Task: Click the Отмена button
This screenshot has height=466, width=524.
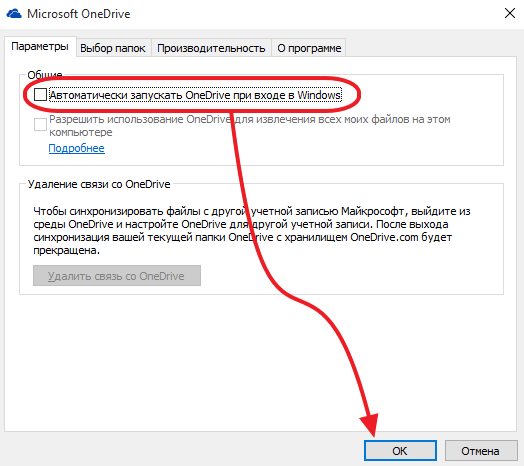Action: pyautogui.click(x=481, y=451)
